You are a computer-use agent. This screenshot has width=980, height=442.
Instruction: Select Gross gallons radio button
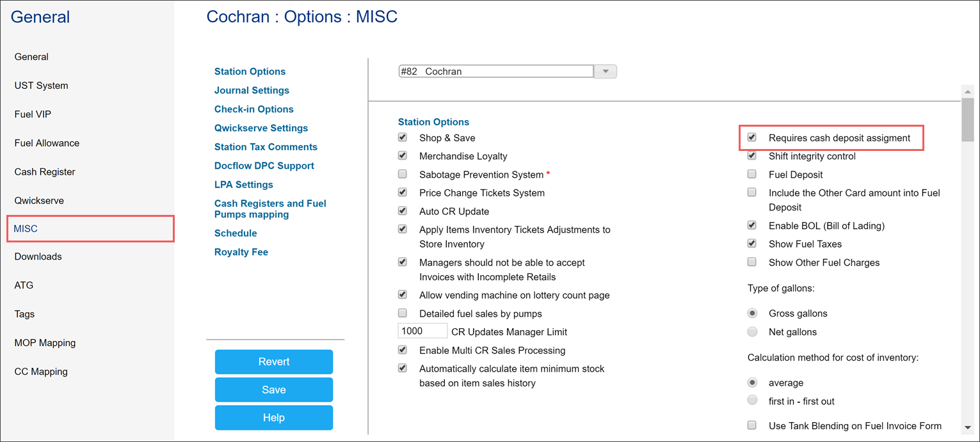coord(753,313)
